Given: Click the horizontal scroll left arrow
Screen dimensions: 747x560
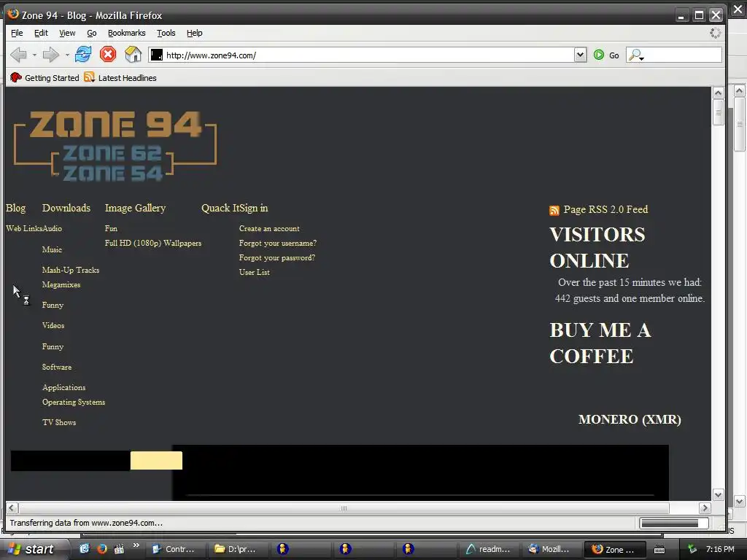Looking at the screenshot, I should point(12,508).
